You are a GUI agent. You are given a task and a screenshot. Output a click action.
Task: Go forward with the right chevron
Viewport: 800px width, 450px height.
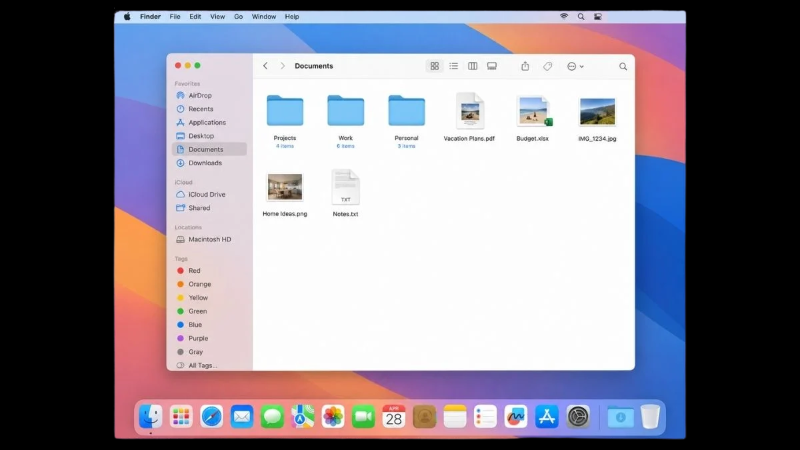click(282, 66)
